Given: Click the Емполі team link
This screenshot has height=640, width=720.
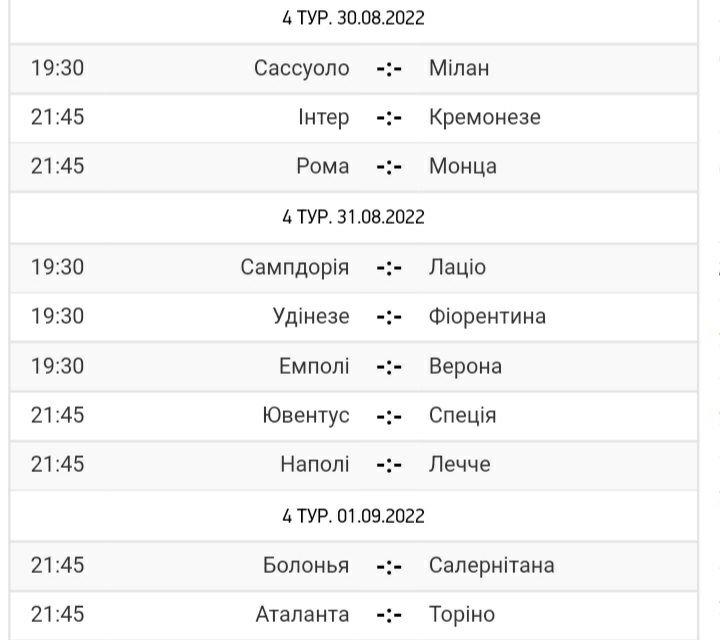Looking at the screenshot, I should click(x=314, y=365).
